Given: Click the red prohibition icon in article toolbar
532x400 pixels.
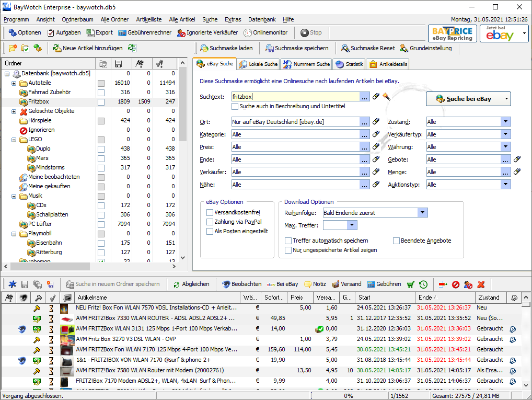Looking at the screenshot, I should click(456, 284).
